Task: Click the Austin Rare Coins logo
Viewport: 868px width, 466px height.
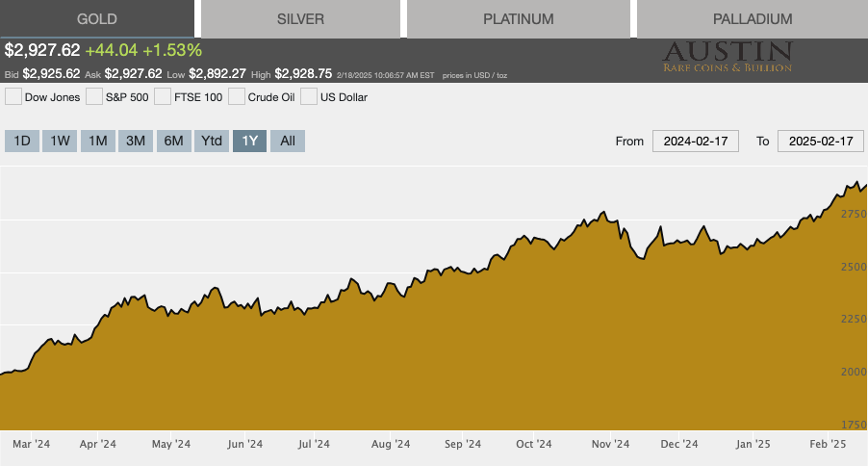Action: (727, 57)
